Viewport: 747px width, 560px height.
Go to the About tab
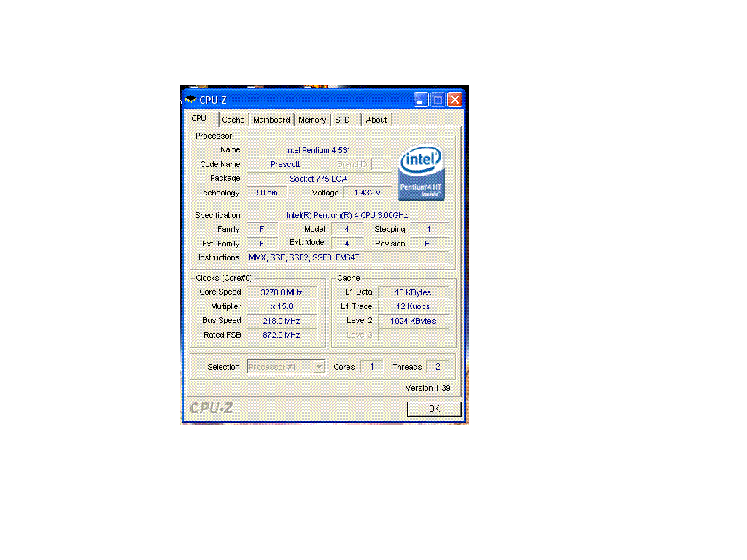click(x=376, y=120)
